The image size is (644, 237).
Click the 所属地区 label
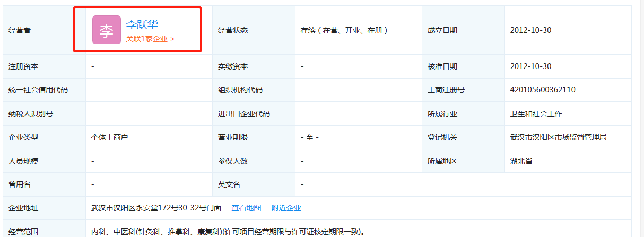[x=442, y=160]
